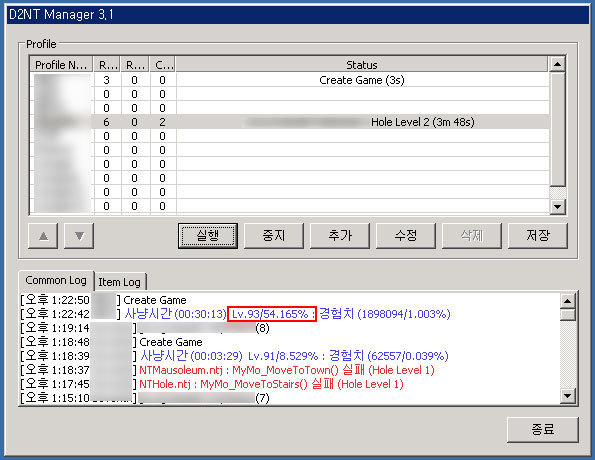Click the 1:18:48 Create Game log entry
This screenshot has height=460, width=595.
[x=112, y=342]
